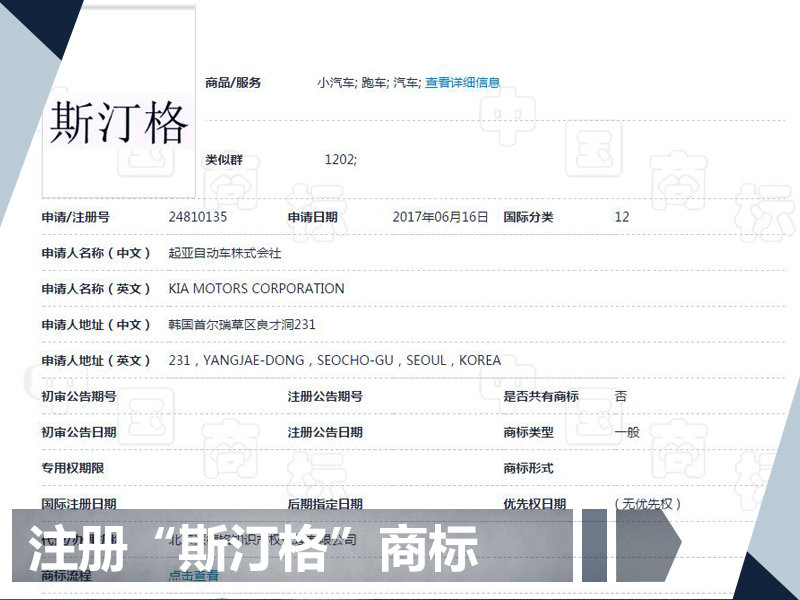Click the 后期指定日期 label

point(325,504)
